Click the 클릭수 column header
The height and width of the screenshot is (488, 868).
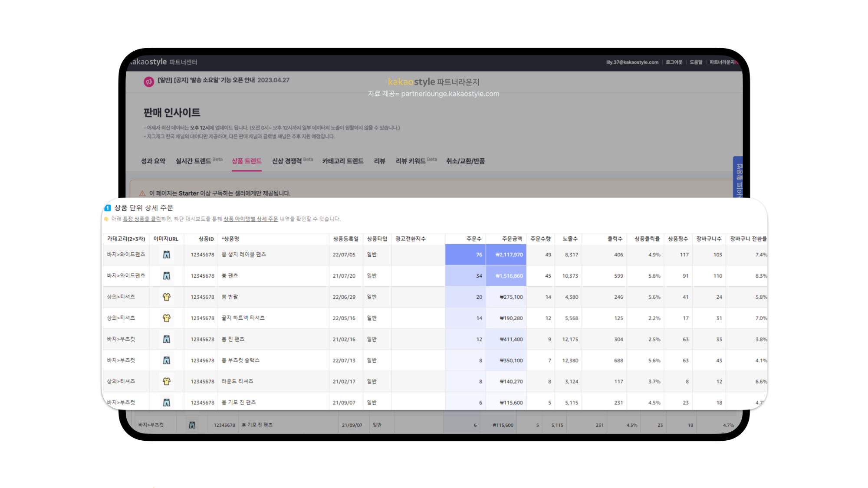tap(615, 239)
